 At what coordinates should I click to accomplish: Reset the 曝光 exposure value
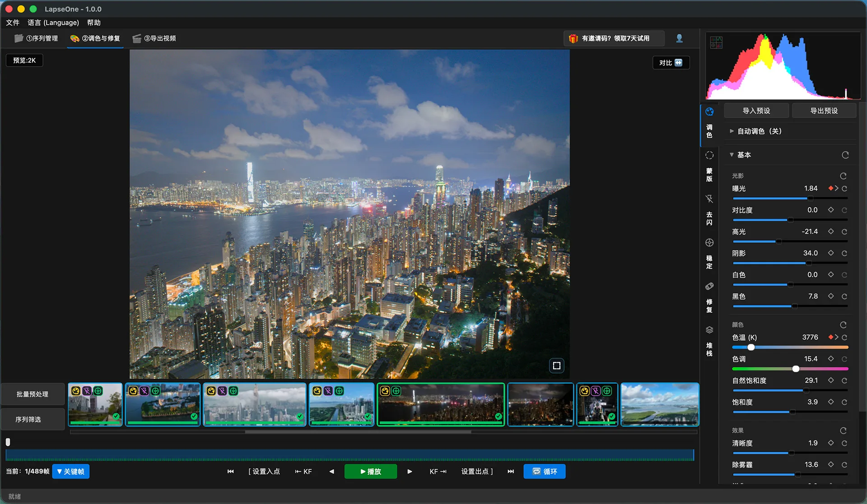click(x=844, y=189)
